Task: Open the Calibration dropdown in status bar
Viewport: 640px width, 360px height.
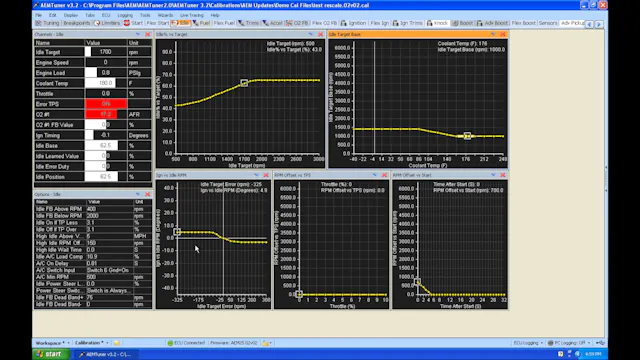Action: 91,343
